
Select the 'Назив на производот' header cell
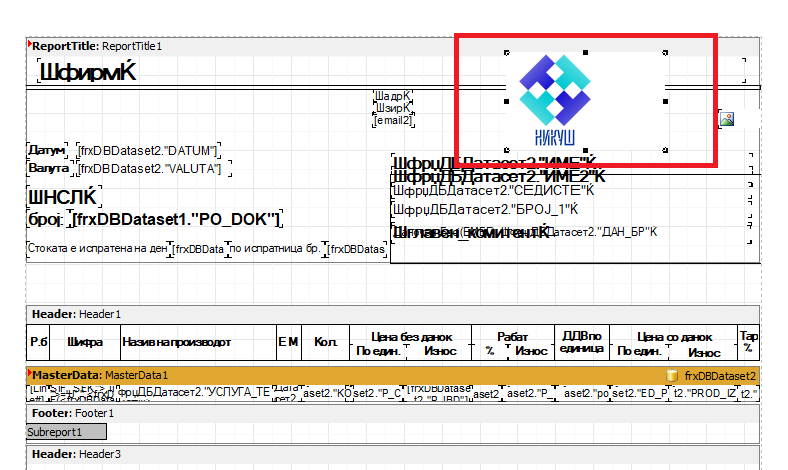point(199,342)
